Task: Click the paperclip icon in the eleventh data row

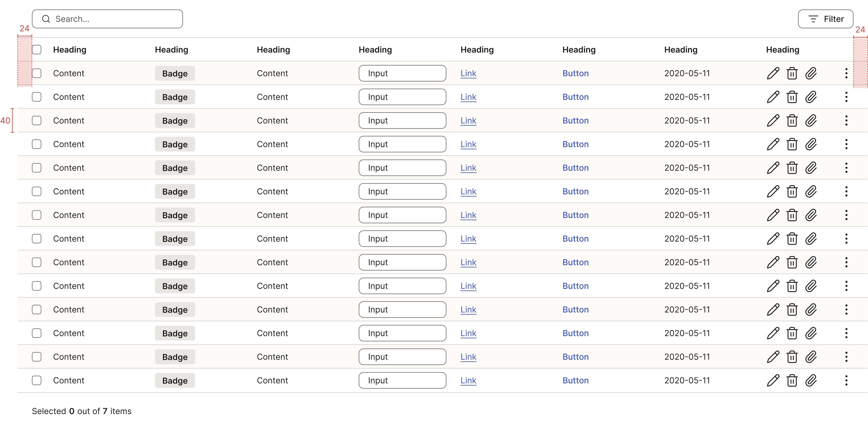Action: tap(811, 309)
